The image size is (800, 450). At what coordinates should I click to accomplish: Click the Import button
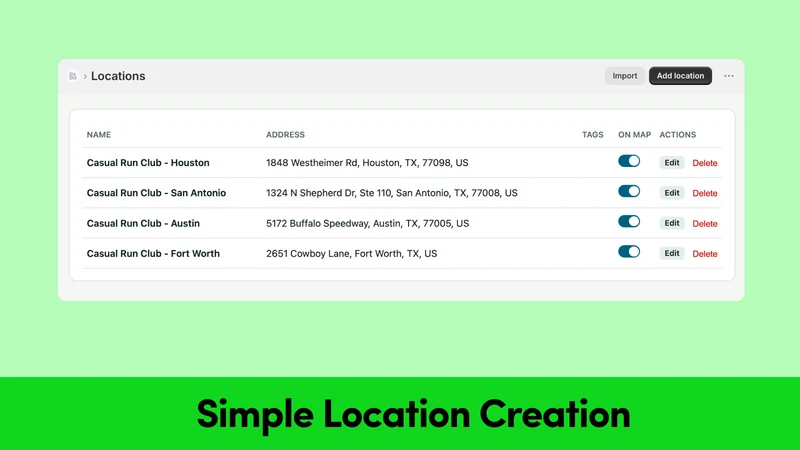(x=624, y=76)
